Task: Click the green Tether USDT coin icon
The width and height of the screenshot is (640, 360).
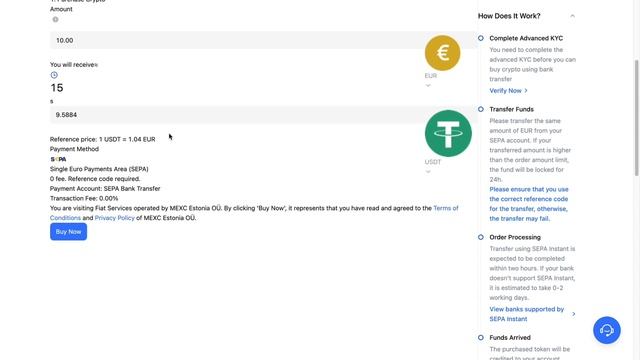Action: [448, 133]
